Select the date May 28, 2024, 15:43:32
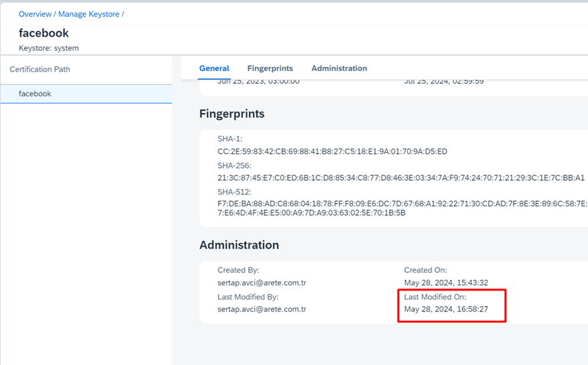Image resolution: width=588 pixels, height=365 pixels. (446, 283)
